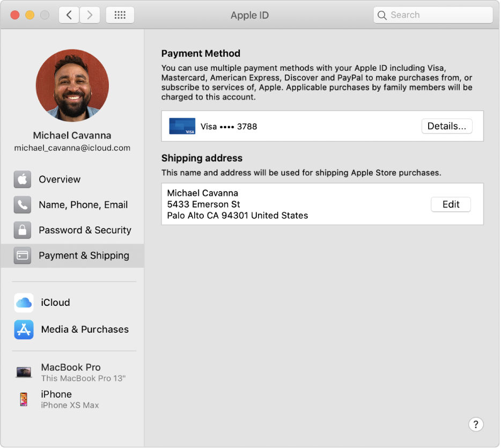Viewport: 501px width, 448px height.
Task: Select the iPhone device entry
Action: [72, 399]
